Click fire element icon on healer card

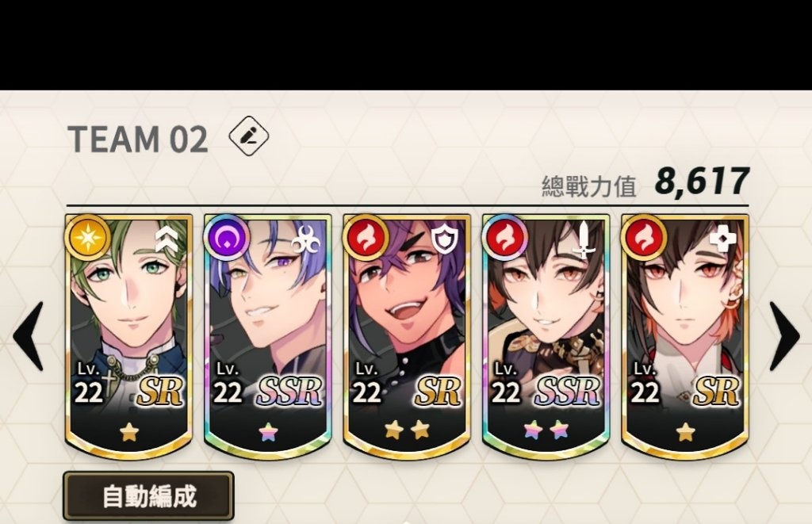click(644, 238)
